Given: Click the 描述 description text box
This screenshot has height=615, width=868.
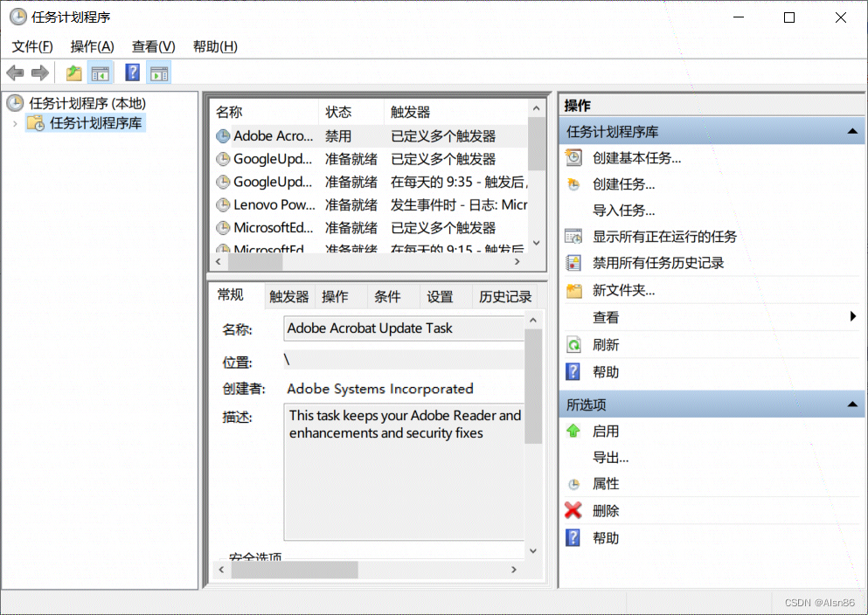Looking at the screenshot, I should tap(404, 472).
